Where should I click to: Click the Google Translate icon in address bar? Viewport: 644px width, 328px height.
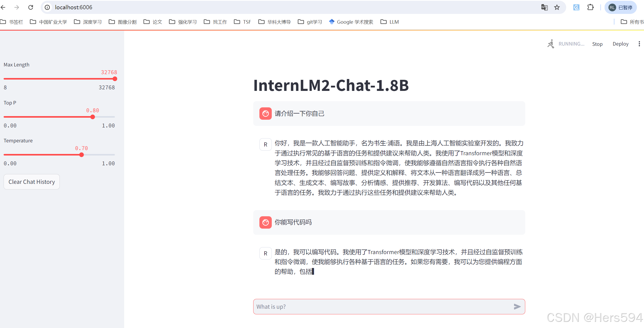tap(544, 7)
